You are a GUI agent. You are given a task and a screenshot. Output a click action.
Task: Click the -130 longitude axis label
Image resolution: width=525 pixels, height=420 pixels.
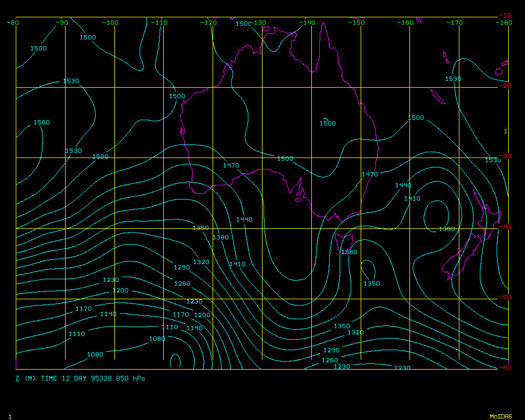[259, 23]
